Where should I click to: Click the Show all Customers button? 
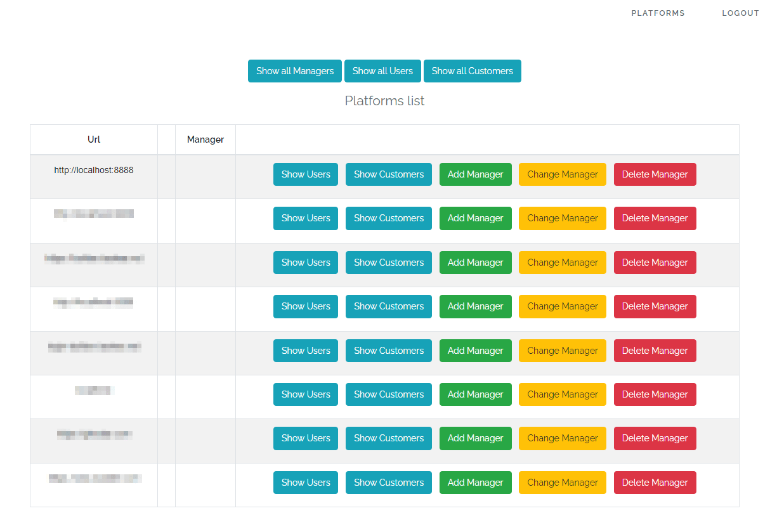(x=472, y=71)
